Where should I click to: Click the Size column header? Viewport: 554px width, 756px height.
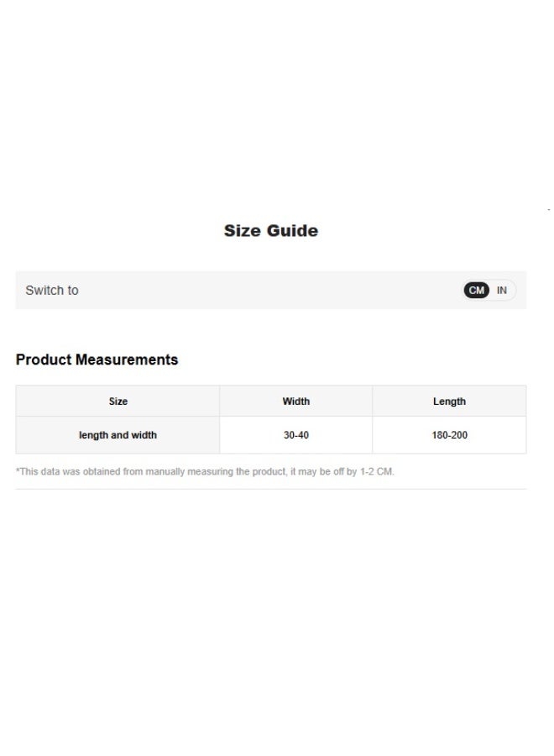click(118, 402)
